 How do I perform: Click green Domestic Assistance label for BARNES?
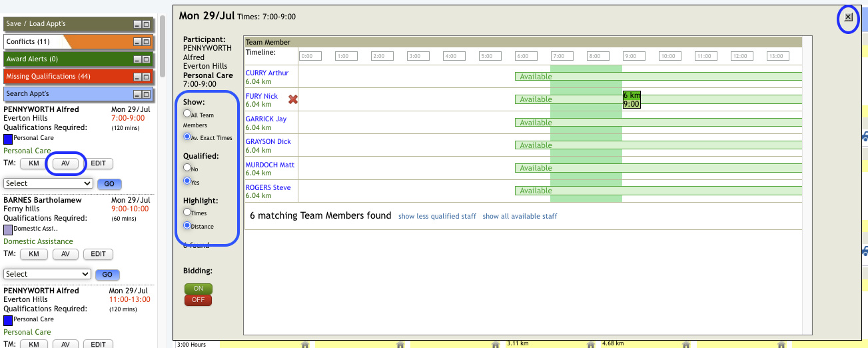(38, 241)
